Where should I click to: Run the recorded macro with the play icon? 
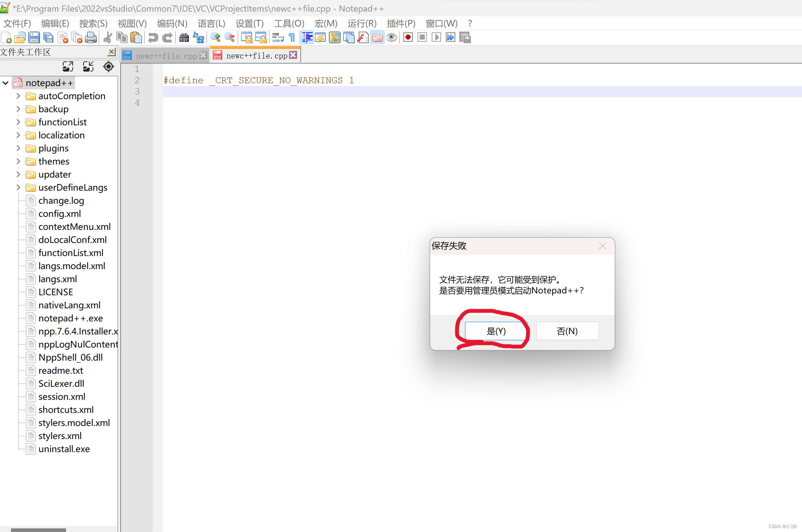436,37
